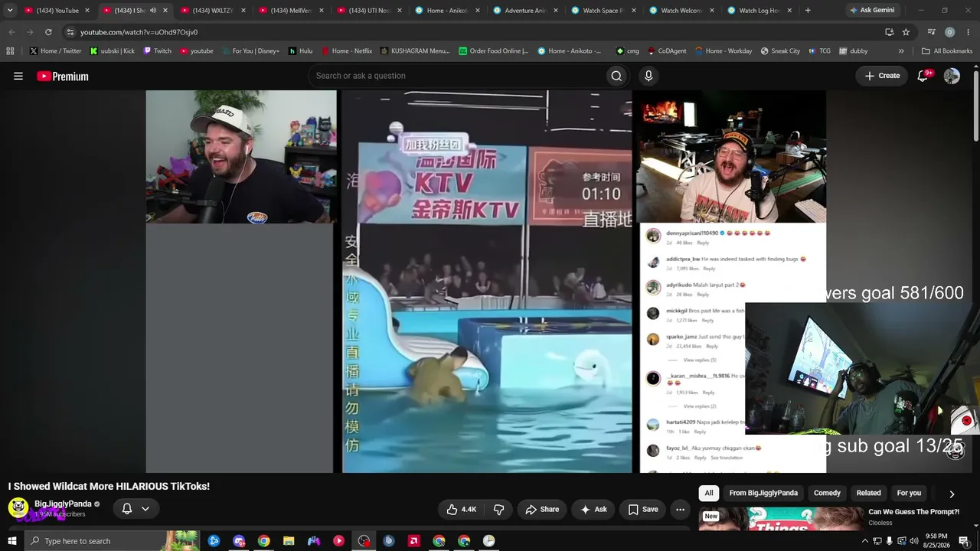Open the BigJigglyPanda channel name link
Screen dimensions: 980x551
63,504
